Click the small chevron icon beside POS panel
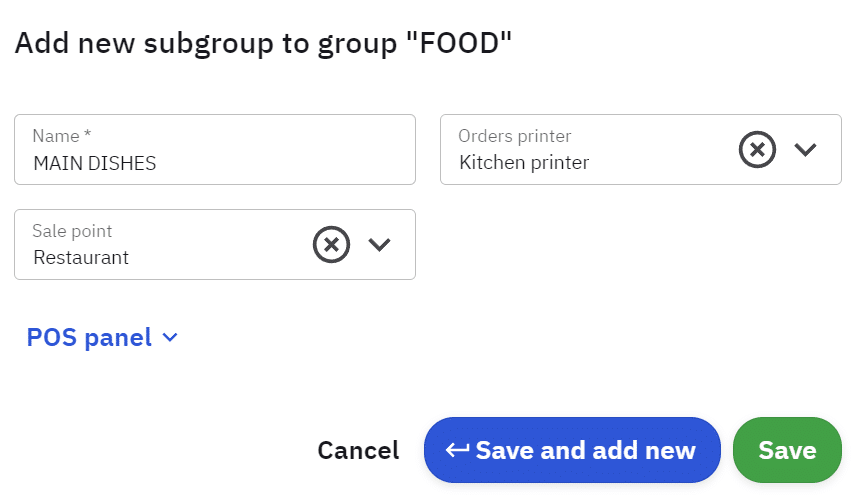Screen dimensions: 860x498 tap(170, 338)
